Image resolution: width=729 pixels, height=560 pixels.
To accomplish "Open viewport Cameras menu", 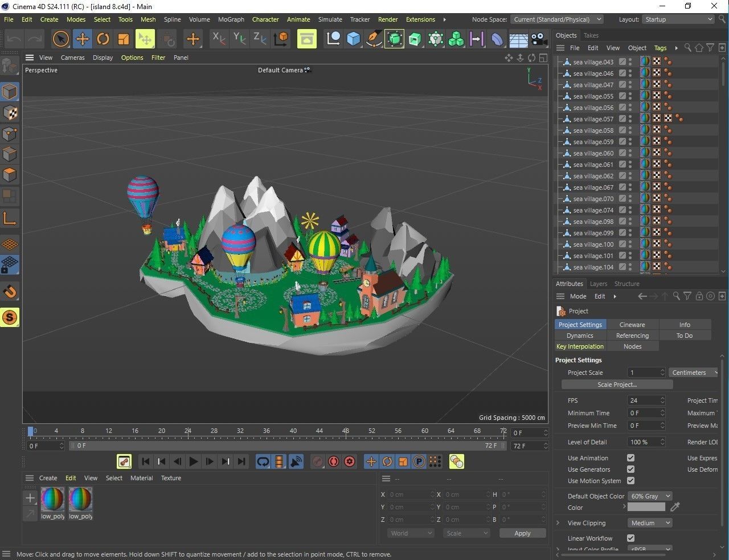I will coord(72,58).
